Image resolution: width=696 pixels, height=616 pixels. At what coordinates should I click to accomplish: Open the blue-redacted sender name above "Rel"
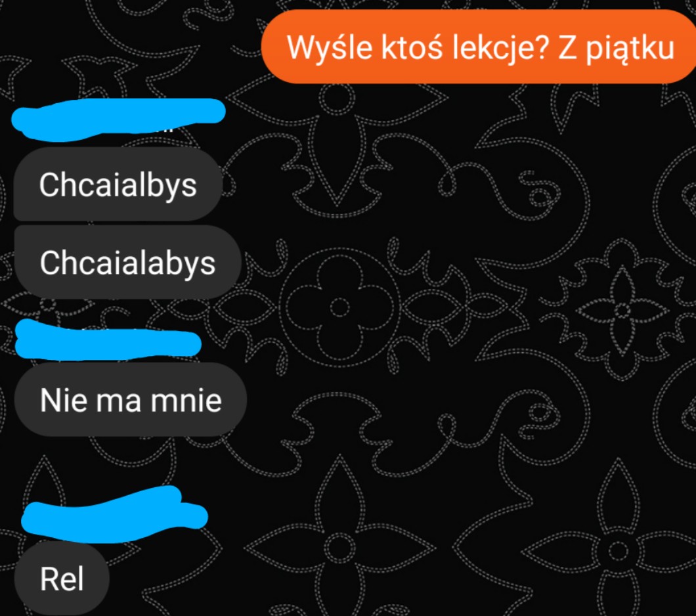pyautogui.click(x=114, y=515)
